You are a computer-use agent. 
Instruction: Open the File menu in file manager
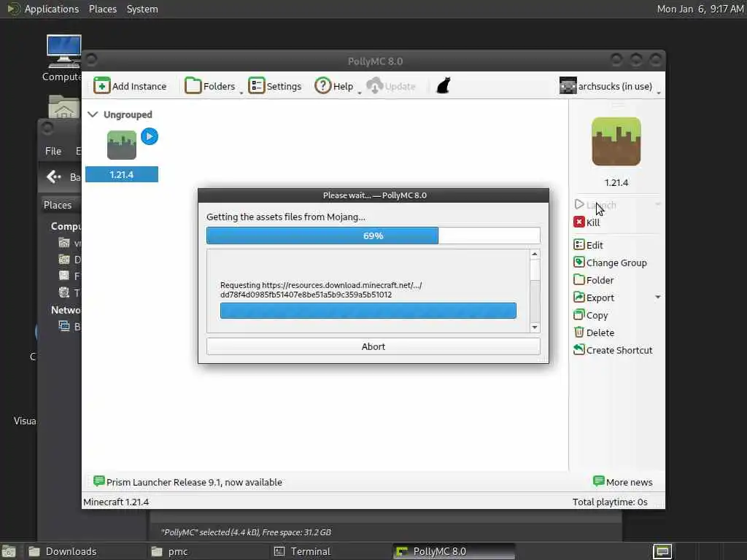pyautogui.click(x=53, y=151)
